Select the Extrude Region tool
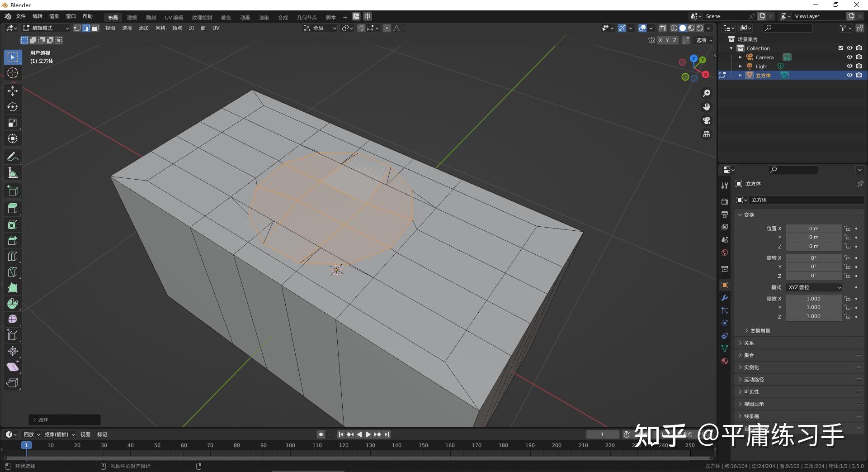The height and width of the screenshot is (472, 868). point(13,208)
